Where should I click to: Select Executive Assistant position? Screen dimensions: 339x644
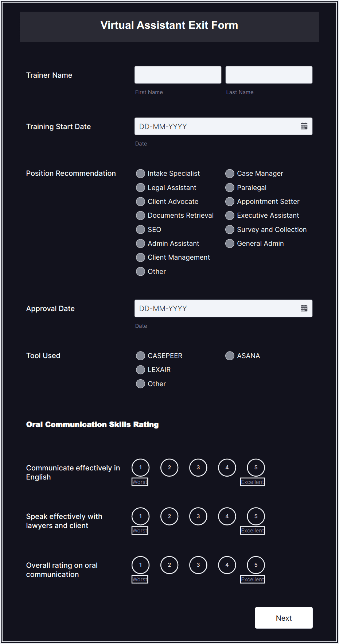230,216
